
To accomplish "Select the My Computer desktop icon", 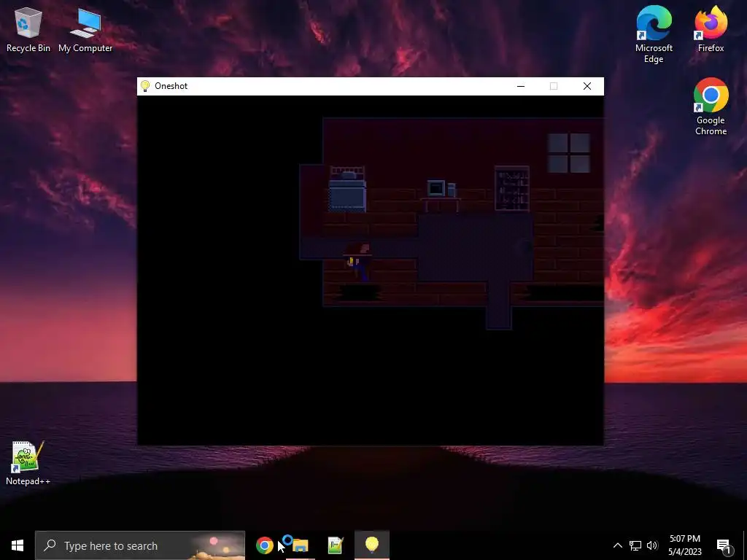I will coord(85,29).
